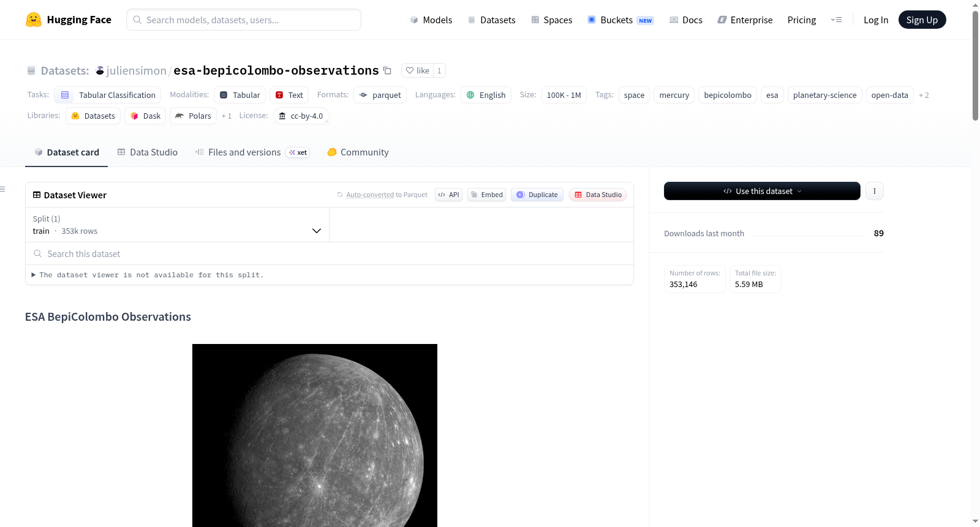Image resolution: width=980 pixels, height=527 pixels.
Task: Select the Tabular modality tag
Action: (x=240, y=95)
